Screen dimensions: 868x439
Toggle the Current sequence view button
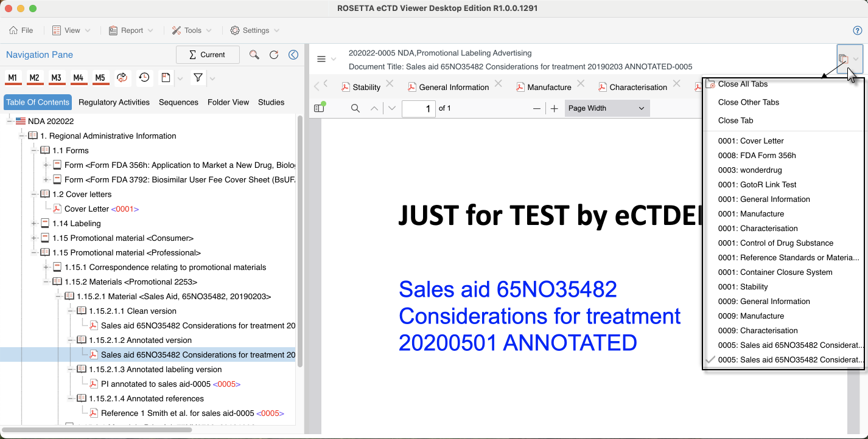[208, 55]
